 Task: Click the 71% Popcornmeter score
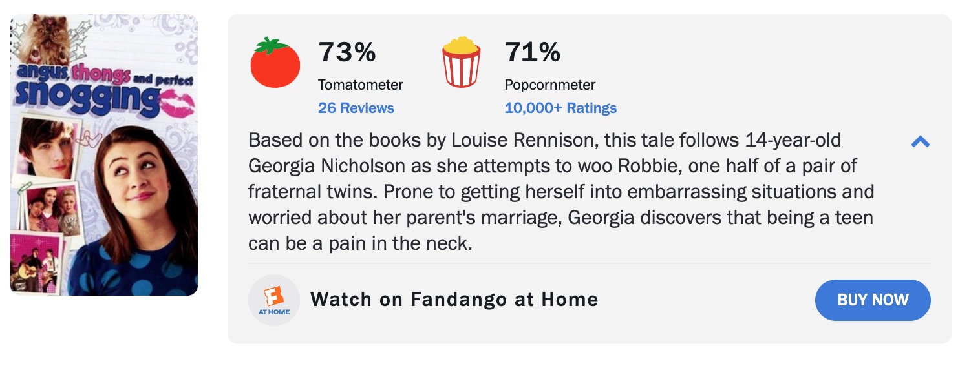[532, 52]
